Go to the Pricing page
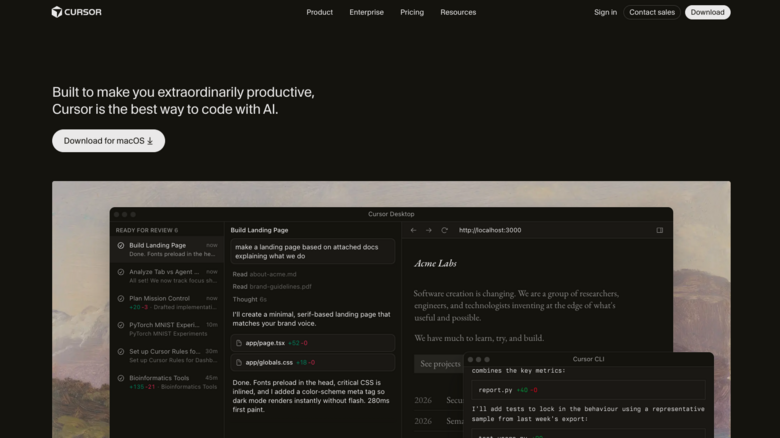The image size is (780, 438). click(x=412, y=12)
